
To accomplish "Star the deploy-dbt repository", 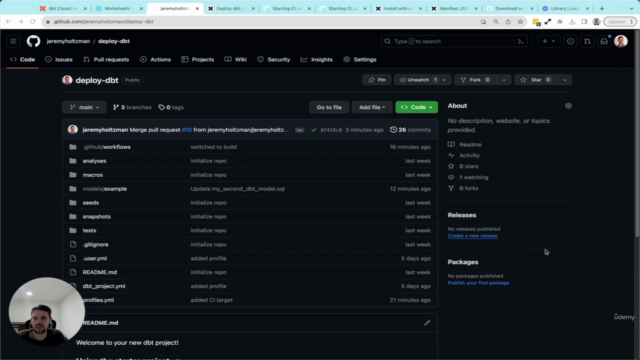I will tap(536, 80).
